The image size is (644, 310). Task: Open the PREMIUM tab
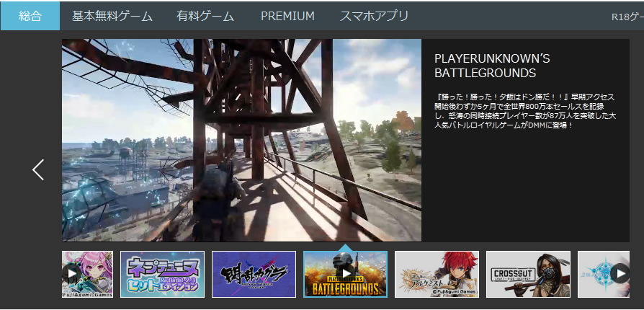tap(287, 16)
